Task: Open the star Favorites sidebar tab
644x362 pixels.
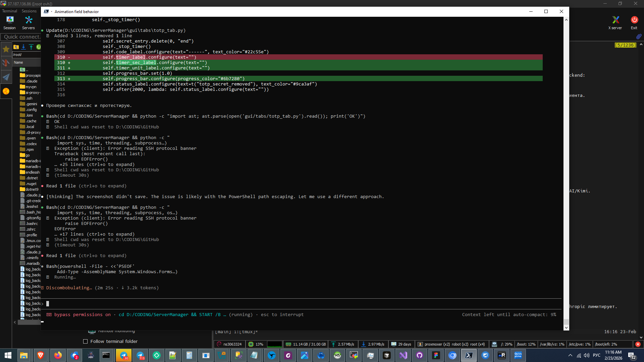Action: [6, 49]
